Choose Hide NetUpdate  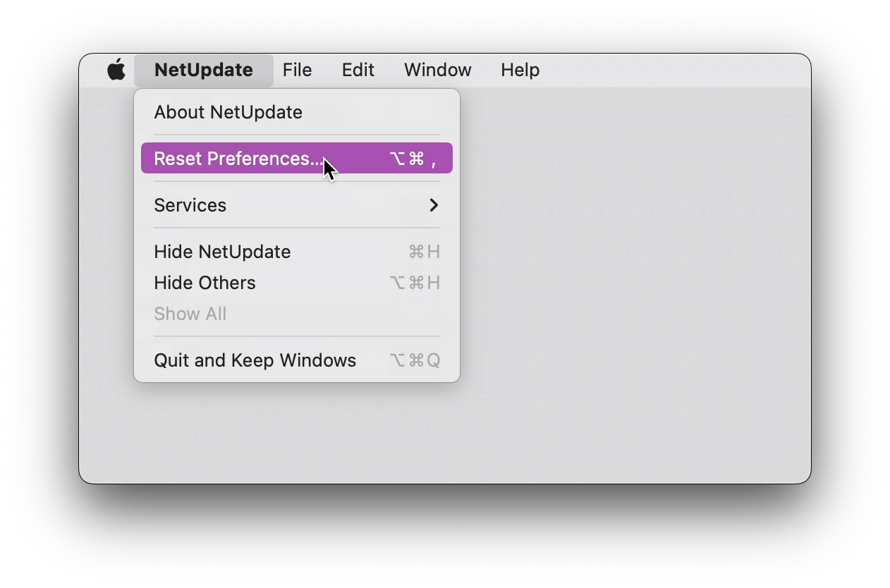(x=297, y=252)
